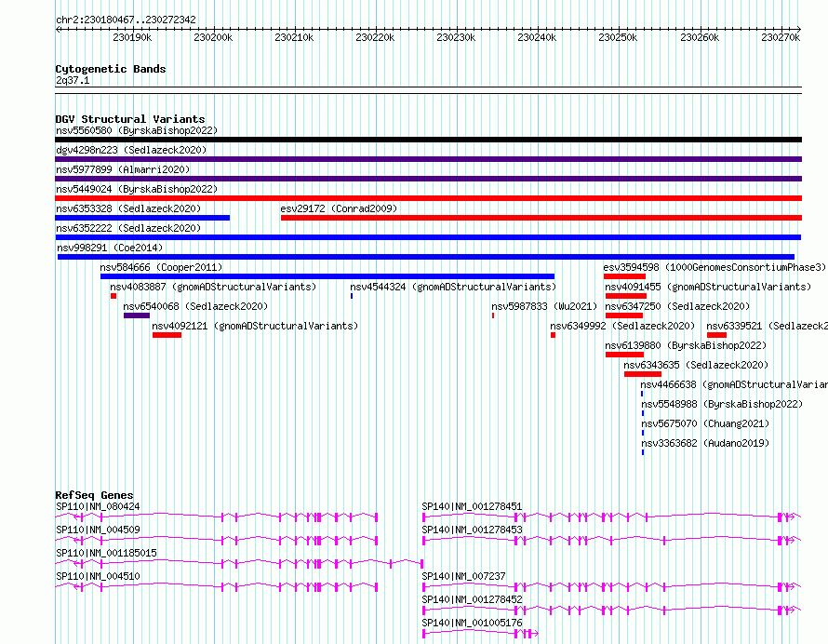
Task: Select the red nsv4092121 variant bar
Action: (167, 335)
